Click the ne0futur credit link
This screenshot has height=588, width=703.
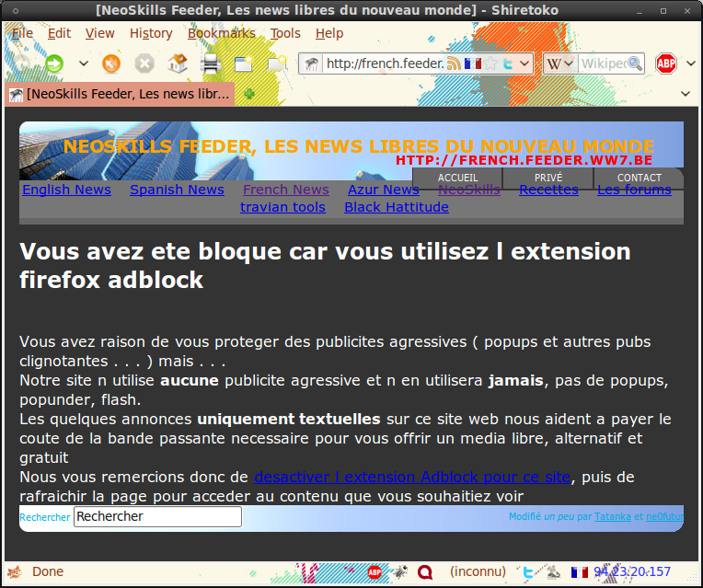(x=664, y=517)
